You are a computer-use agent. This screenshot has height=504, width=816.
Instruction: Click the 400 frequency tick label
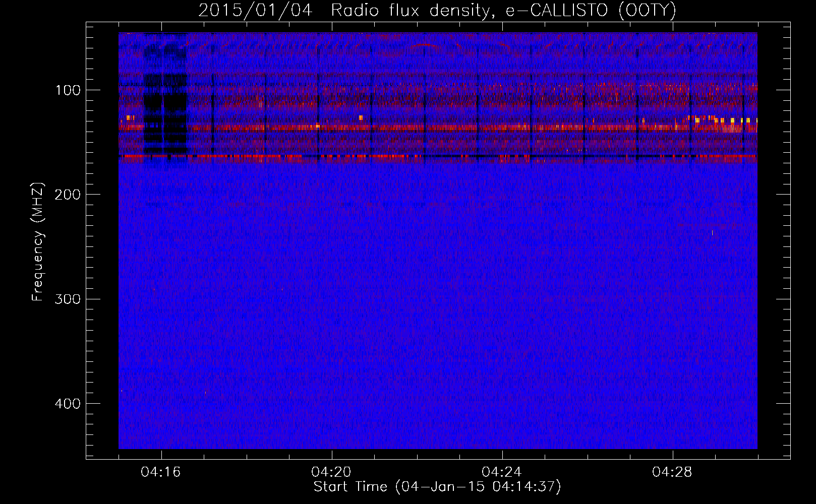coord(68,404)
